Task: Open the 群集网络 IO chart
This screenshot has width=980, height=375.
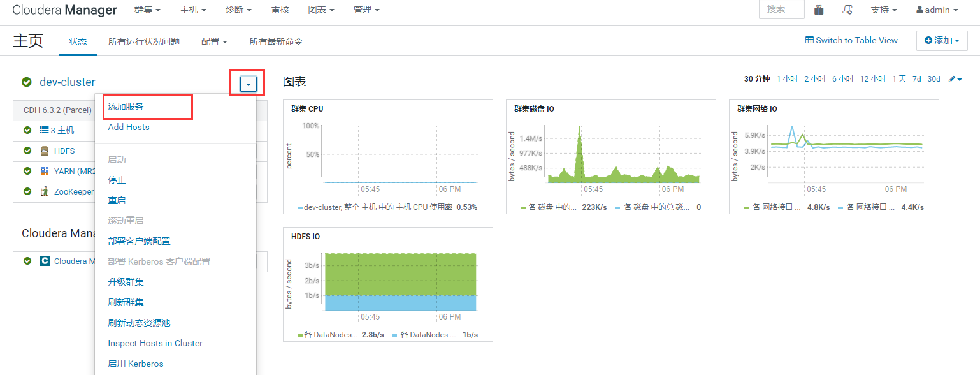Action: click(x=834, y=157)
